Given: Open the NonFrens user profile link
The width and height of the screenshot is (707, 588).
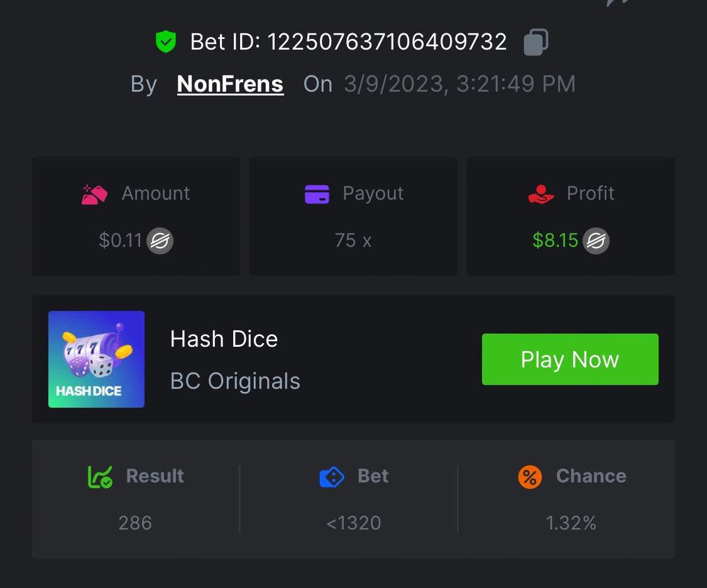Looking at the screenshot, I should coord(230,84).
